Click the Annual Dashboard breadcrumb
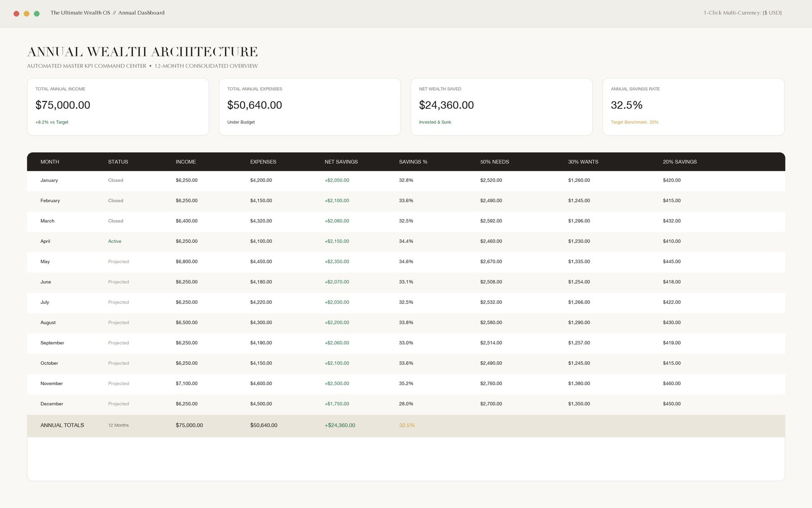812x508 pixels. pos(142,13)
